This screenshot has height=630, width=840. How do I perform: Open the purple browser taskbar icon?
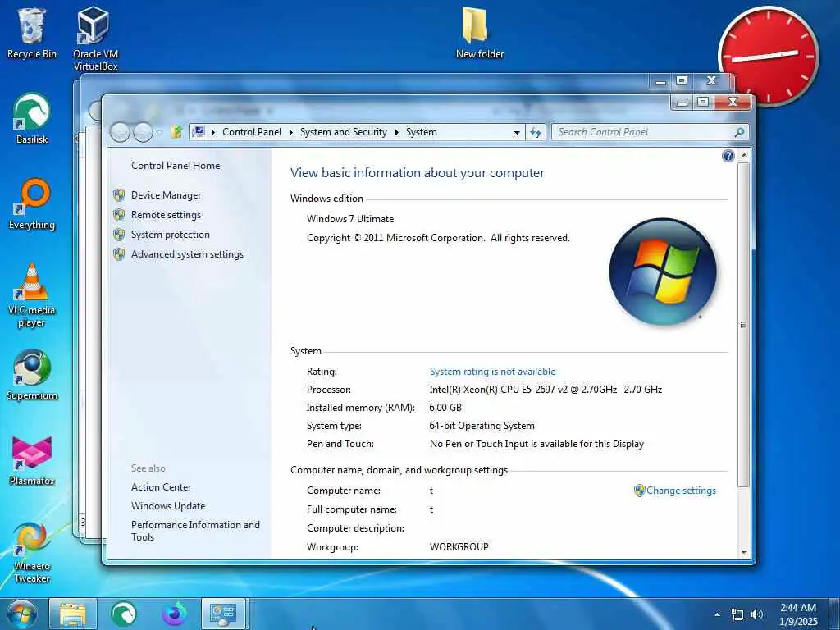[x=174, y=614]
